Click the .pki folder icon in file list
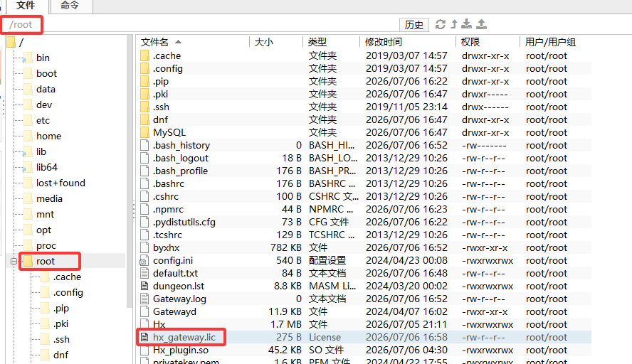632x364 pixels. tap(144, 95)
